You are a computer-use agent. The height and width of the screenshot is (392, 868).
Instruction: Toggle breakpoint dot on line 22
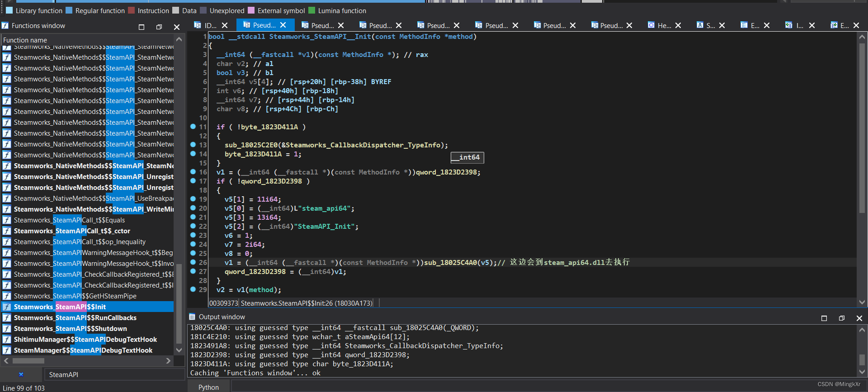pyautogui.click(x=193, y=226)
